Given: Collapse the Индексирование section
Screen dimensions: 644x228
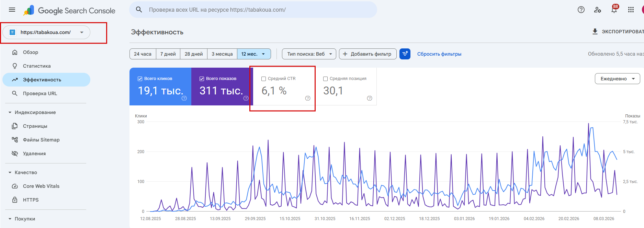Looking at the screenshot, I should pyautogui.click(x=10, y=112).
